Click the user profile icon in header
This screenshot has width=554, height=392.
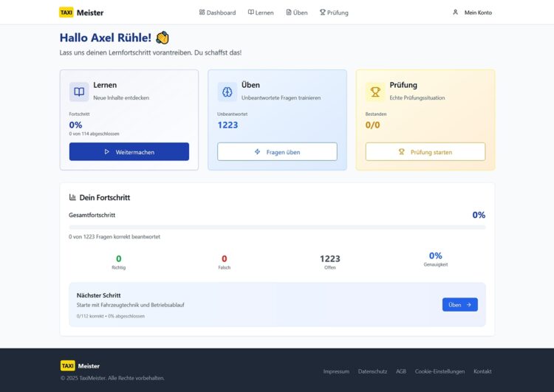click(x=455, y=13)
